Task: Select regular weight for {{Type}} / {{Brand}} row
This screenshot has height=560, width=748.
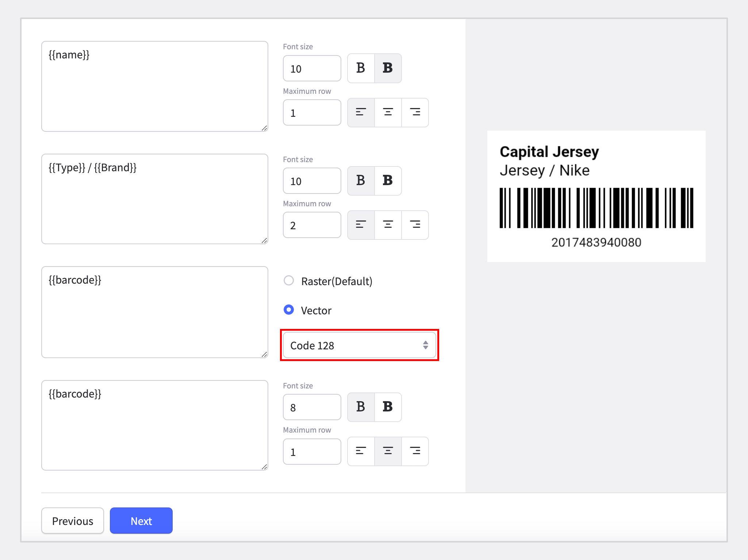Action: click(x=361, y=181)
